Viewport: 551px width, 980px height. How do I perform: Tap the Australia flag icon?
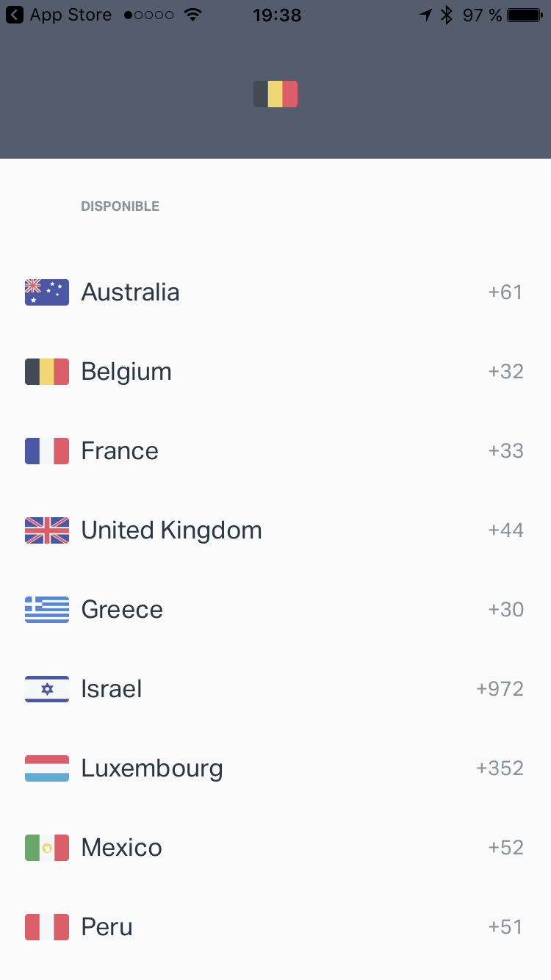click(47, 292)
